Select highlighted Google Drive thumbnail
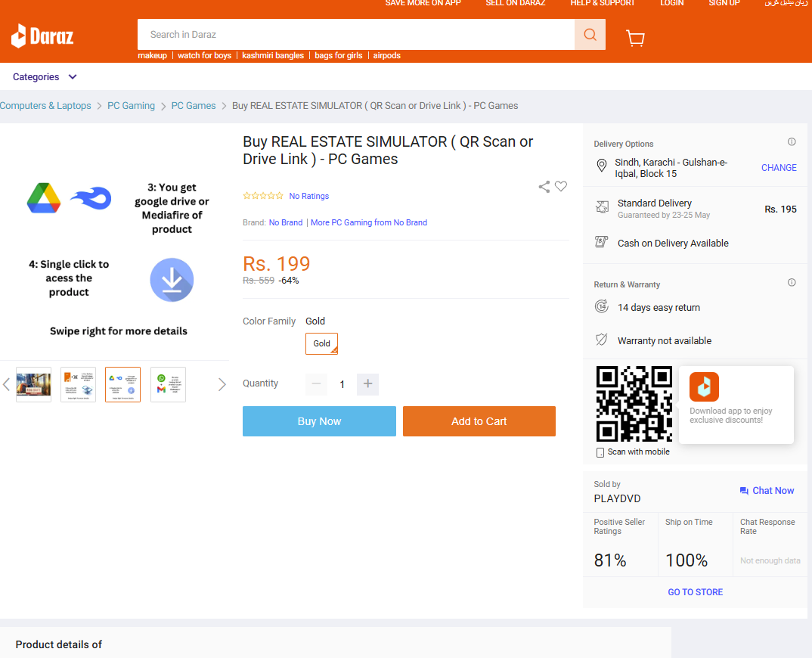 click(122, 384)
